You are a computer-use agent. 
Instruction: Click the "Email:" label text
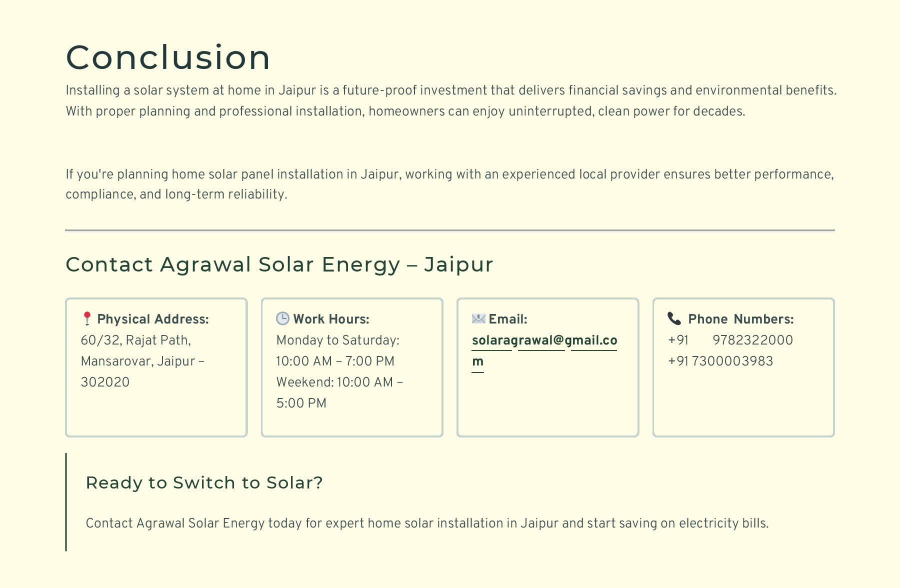507,319
